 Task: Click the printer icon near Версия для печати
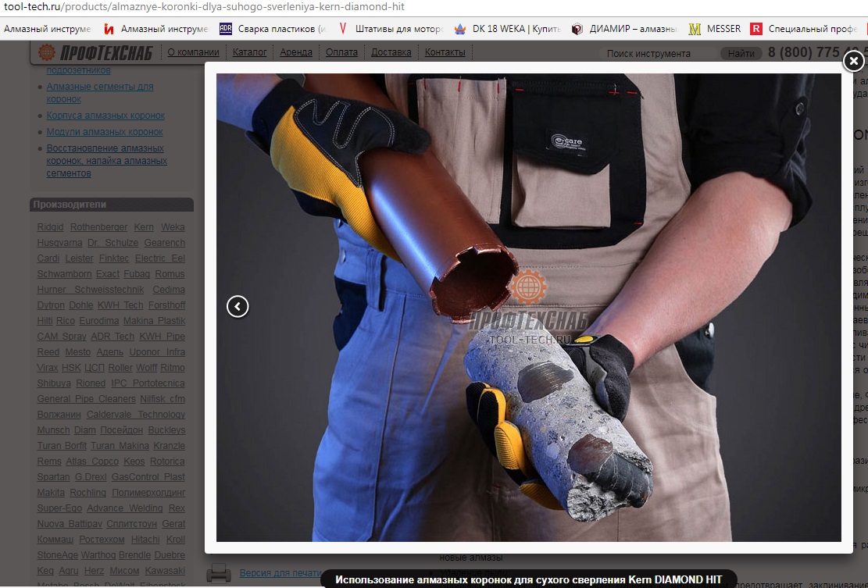pos(219,572)
